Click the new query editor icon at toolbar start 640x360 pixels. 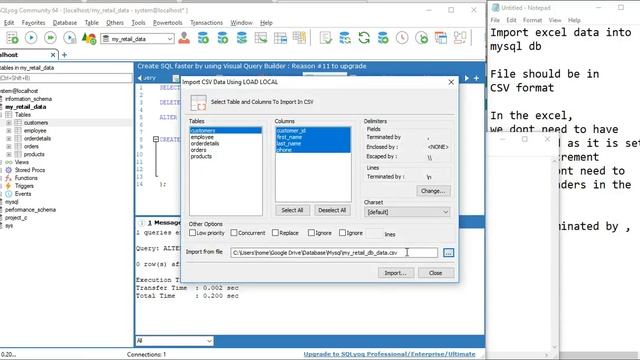pos(12,38)
